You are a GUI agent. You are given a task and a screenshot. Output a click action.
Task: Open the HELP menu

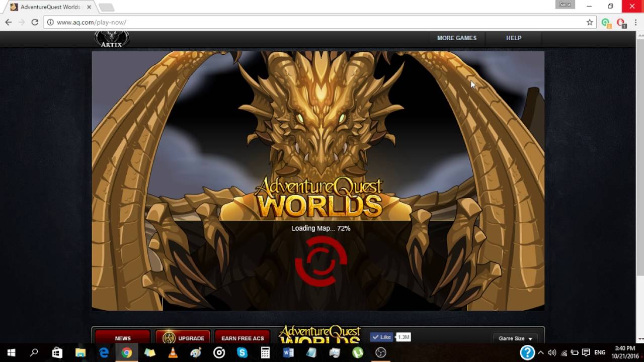coord(514,38)
